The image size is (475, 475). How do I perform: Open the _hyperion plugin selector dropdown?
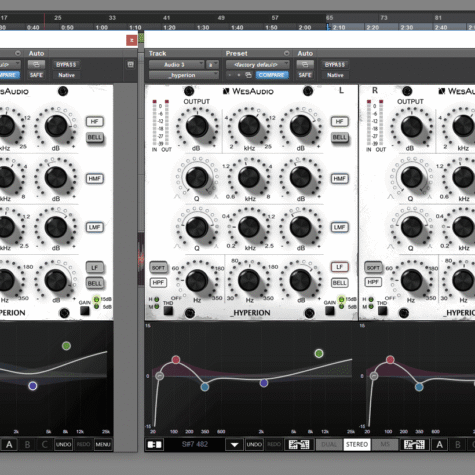coord(184,75)
